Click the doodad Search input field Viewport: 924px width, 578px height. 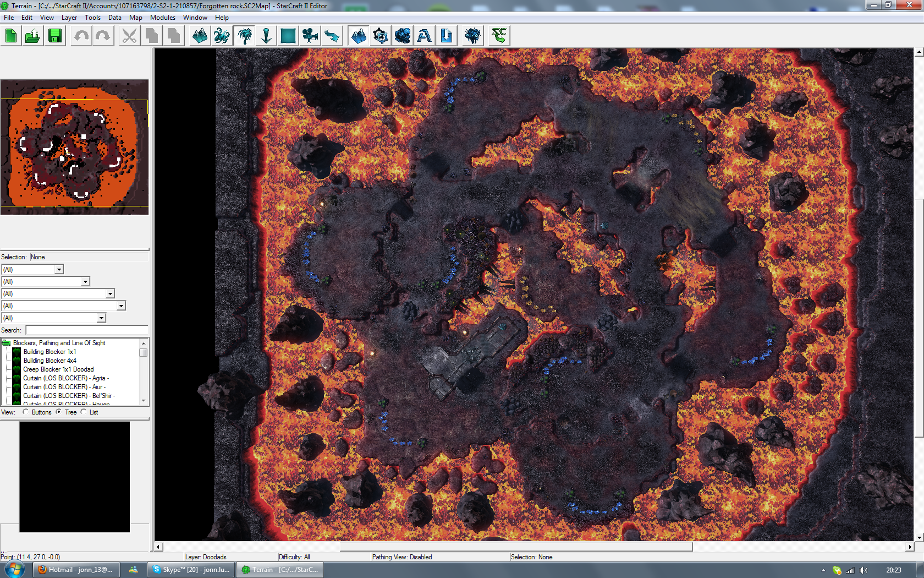pos(87,330)
